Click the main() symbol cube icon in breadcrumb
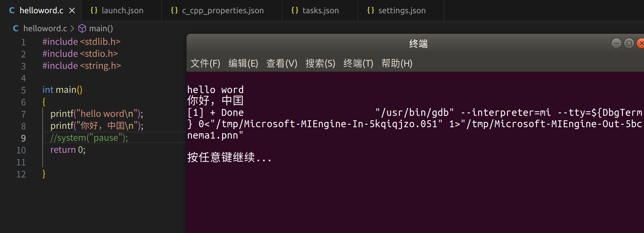 (x=82, y=28)
